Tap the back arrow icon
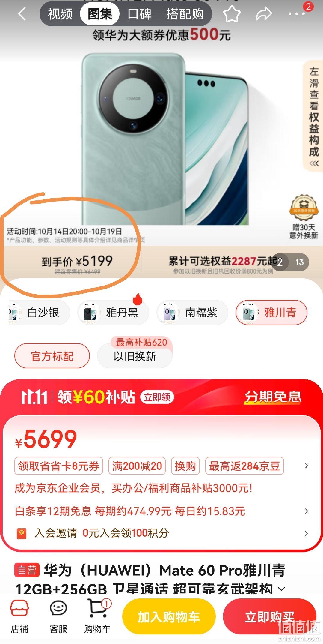 (x=22, y=14)
